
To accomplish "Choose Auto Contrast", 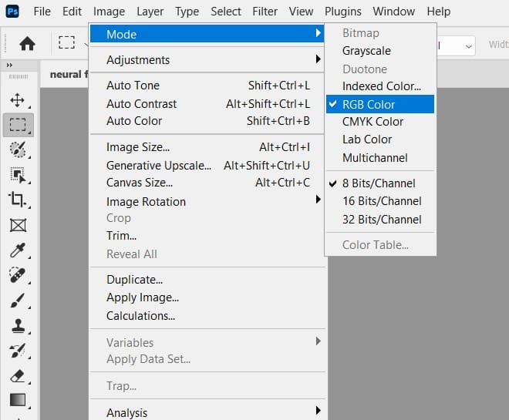I will pos(207,104).
